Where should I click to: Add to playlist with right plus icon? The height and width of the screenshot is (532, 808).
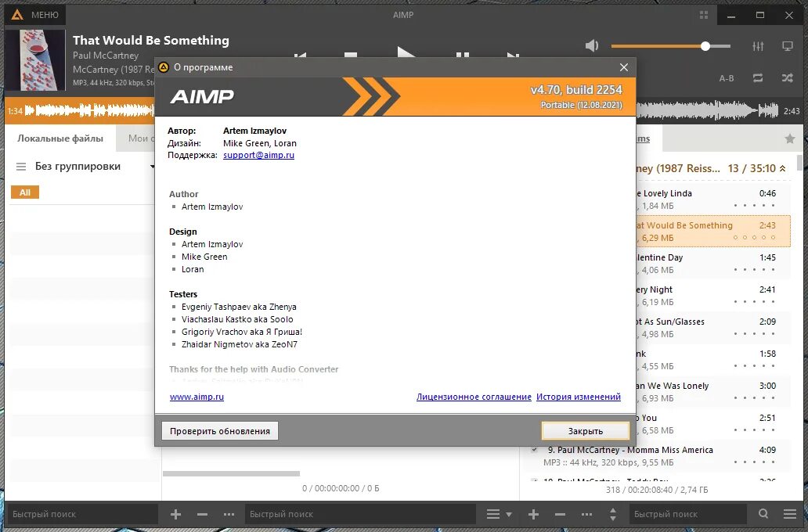[533, 514]
